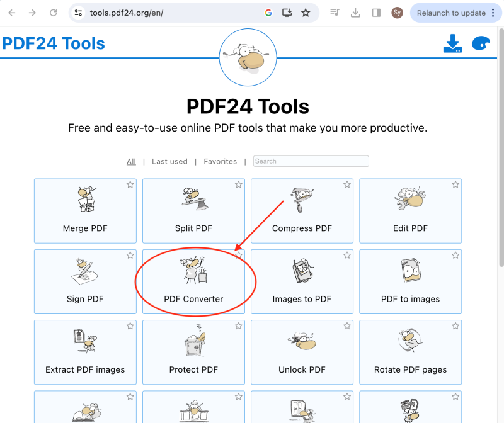Image resolution: width=504 pixels, height=423 pixels.
Task: Favorite PDF to images with its star
Action: [455, 255]
